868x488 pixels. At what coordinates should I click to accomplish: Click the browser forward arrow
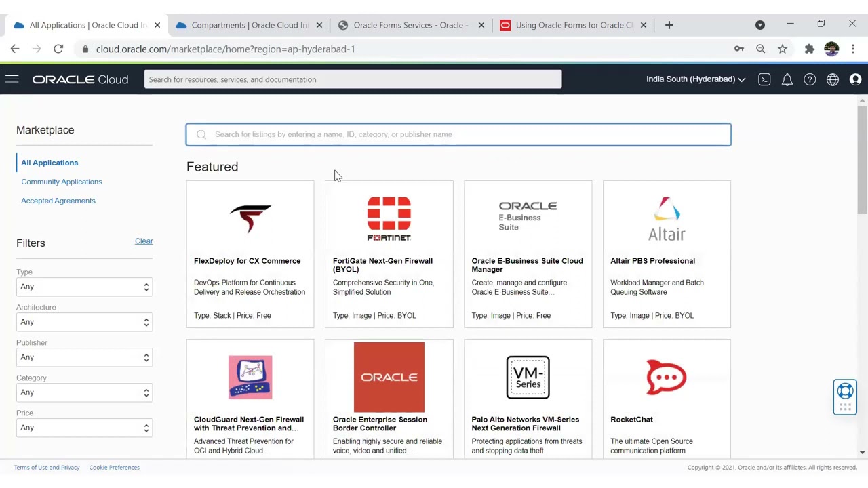coord(37,49)
